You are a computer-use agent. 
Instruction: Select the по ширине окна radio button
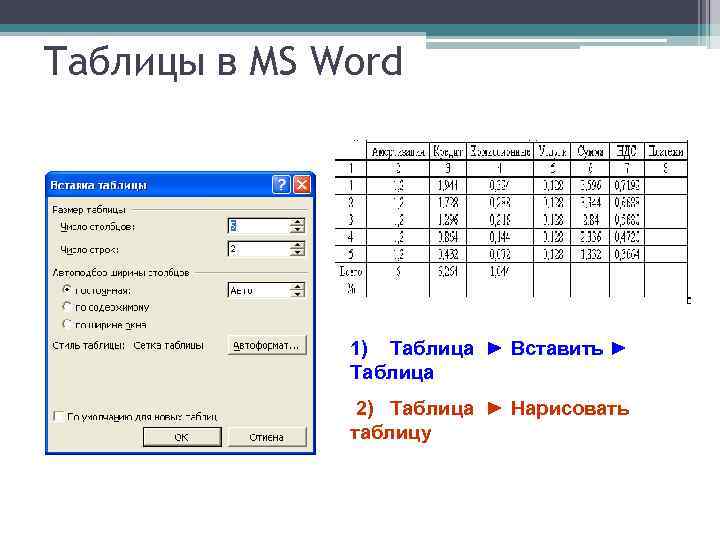[x=67, y=324]
